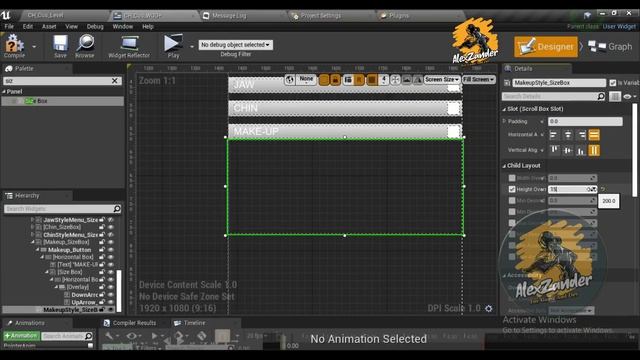Open the debug object selector dropdown
Viewport: 640px width, 360px height.
[236, 44]
